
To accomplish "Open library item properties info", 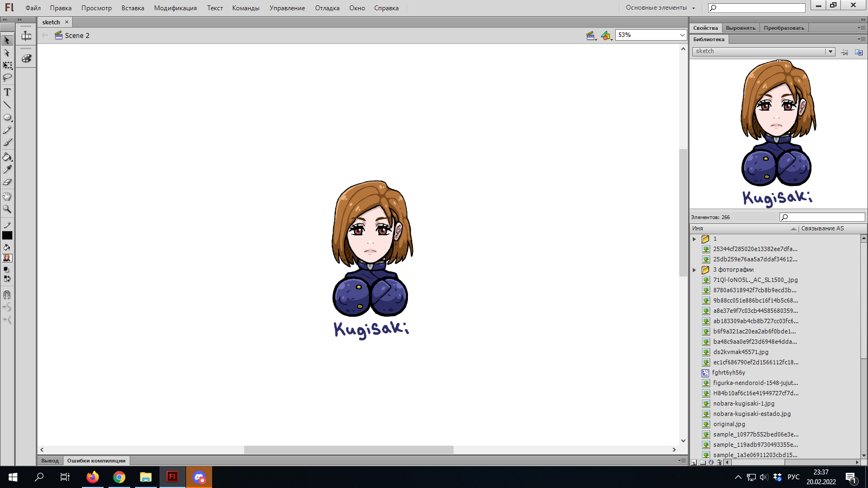I will point(711,463).
